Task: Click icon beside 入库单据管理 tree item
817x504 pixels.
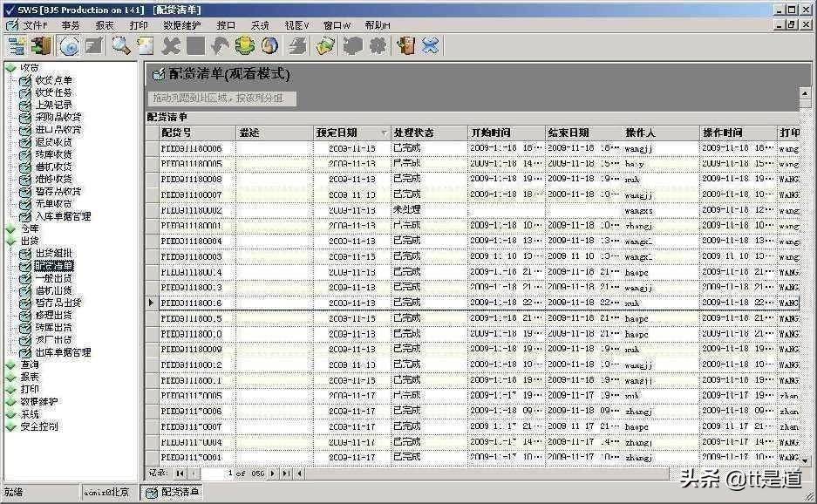Action: [x=25, y=216]
